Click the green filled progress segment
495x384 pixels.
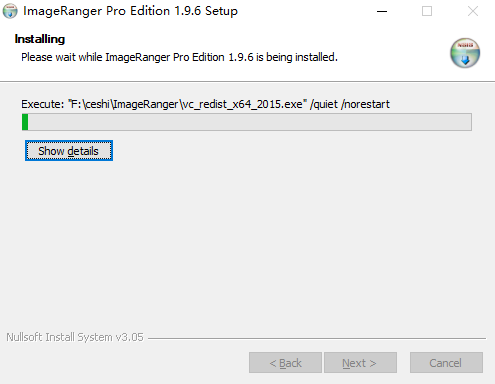click(25, 122)
